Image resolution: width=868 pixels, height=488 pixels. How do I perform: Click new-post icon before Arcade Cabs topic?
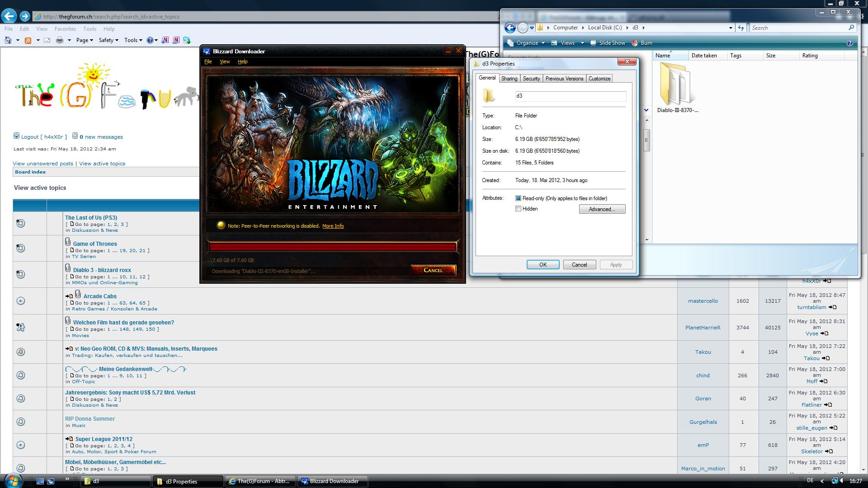[x=69, y=296]
